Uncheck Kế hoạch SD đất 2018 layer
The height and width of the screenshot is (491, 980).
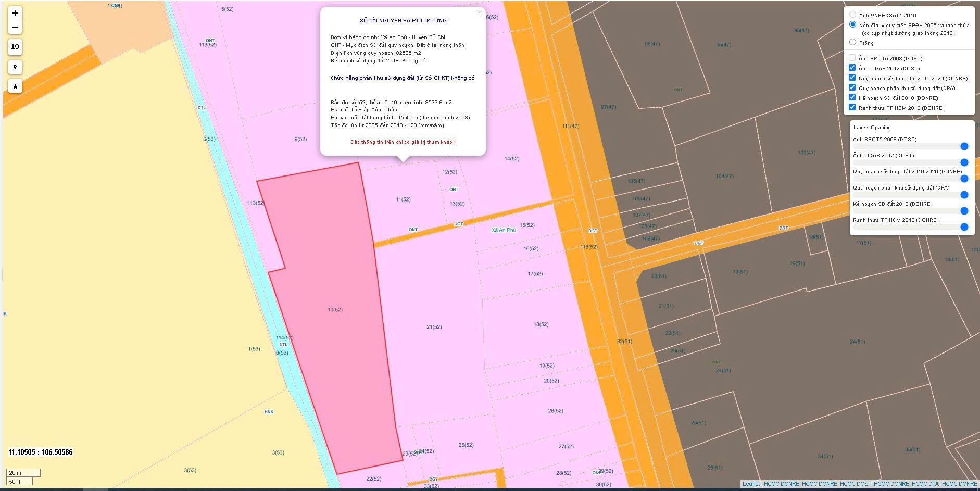(852, 97)
